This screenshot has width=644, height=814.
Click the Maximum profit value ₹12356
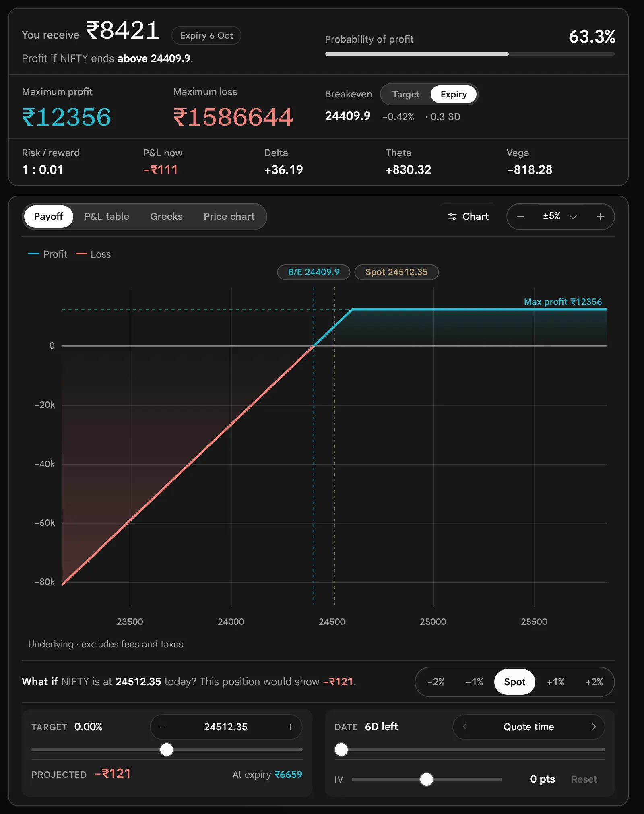coord(66,117)
